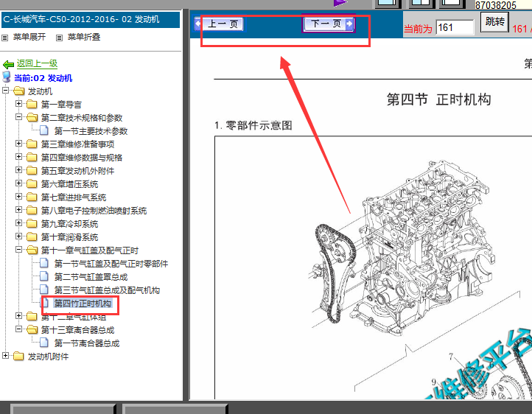Expand 第十章润滑系统 folder
The height and width of the screenshot is (414, 532).
(18, 236)
